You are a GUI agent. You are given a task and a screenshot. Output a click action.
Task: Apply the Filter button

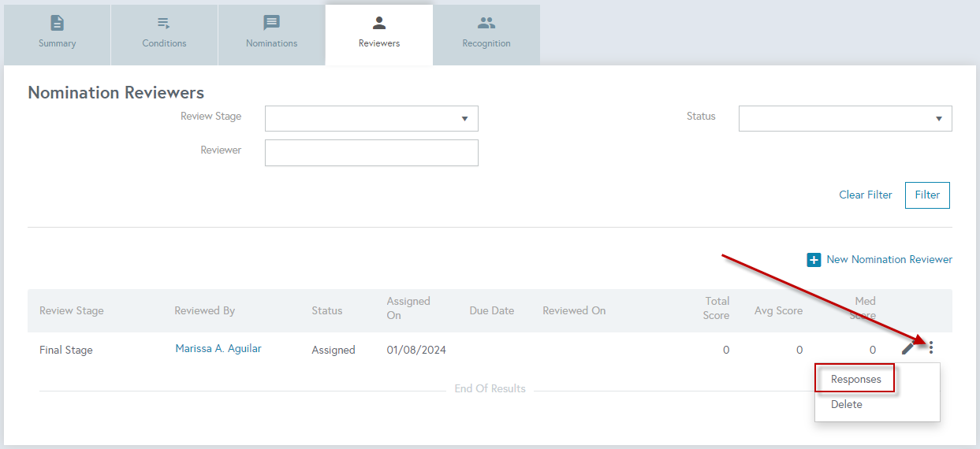(927, 195)
